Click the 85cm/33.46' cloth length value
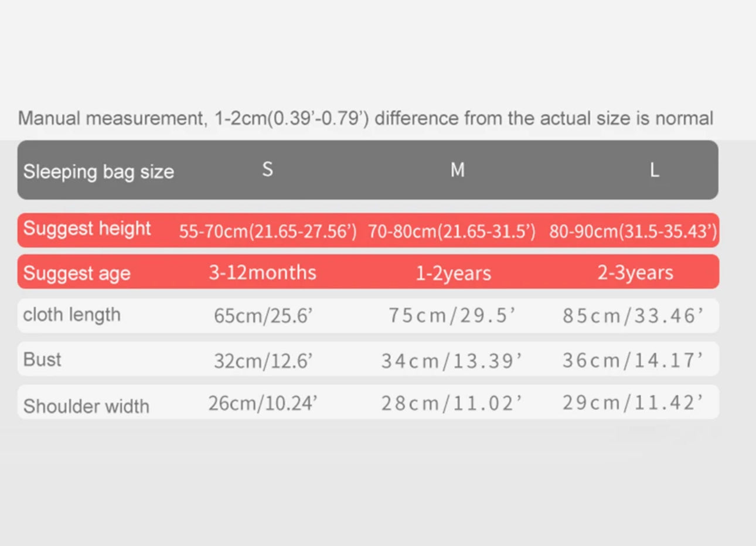Image resolution: width=756 pixels, height=546 pixels. pyautogui.click(x=633, y=316)
